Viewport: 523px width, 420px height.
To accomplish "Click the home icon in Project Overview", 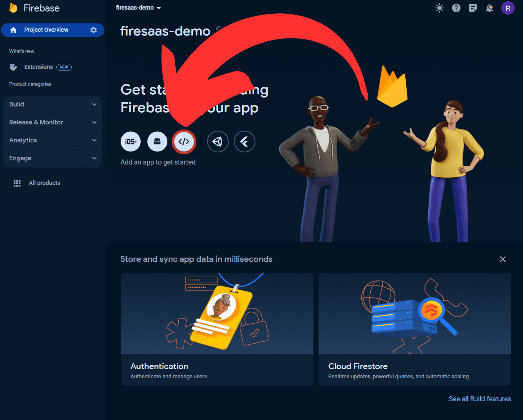I will [13, 30].
